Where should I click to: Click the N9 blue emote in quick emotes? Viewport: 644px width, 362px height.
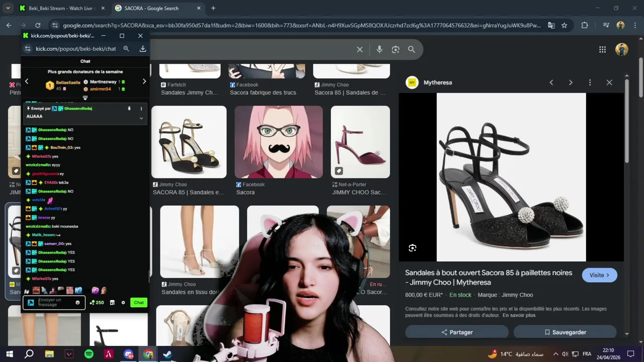click(78, 291)
